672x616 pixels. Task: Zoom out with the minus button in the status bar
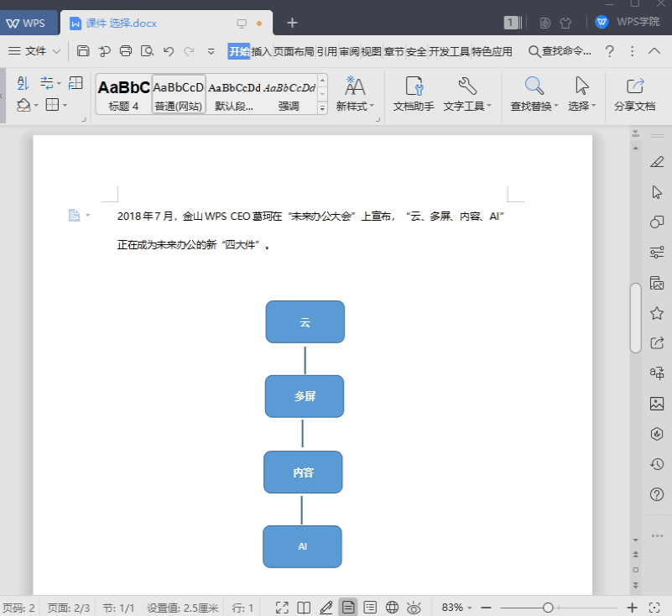(x=486, y=608)
